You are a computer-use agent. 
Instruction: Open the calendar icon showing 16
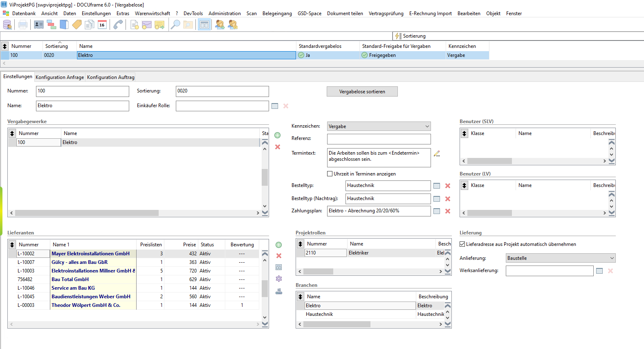(102, 25)
